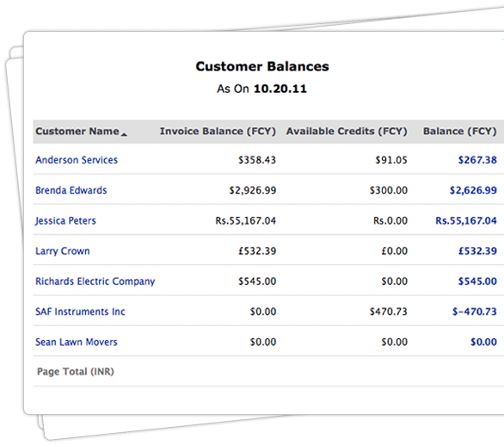The height and width of the screenshot is (445, 504).
Task: Click the blue Richards Electric Company balance link
Action: pyautogui.click(x=477, y=281)
